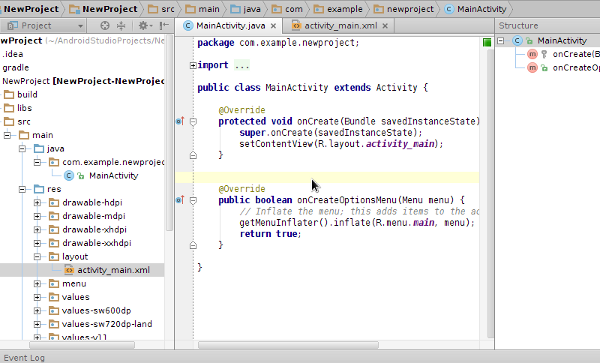Click the activity_main.xml file icon in tree
Image resolution: width=600 pixels, height=363 pixels.
(x=69, y=270)
